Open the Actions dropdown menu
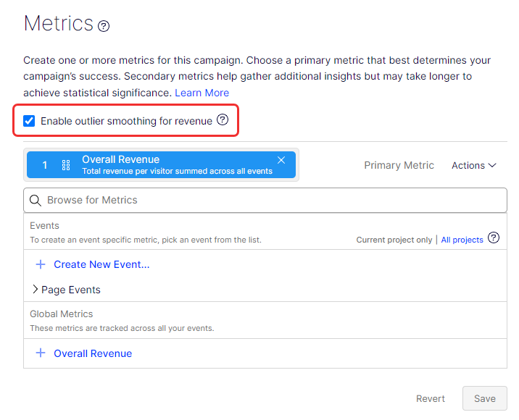The width and height of the screenshot is (519, 420). tap(473, 165)
